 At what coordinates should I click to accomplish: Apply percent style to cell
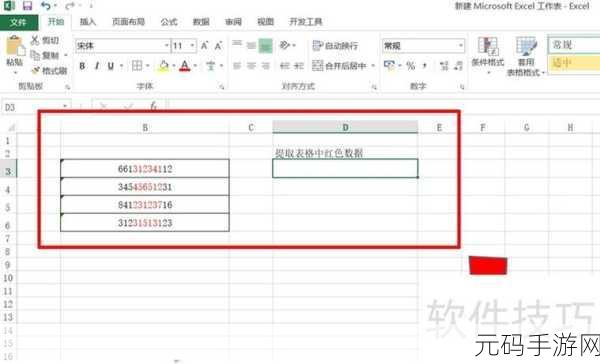point(411,66)
